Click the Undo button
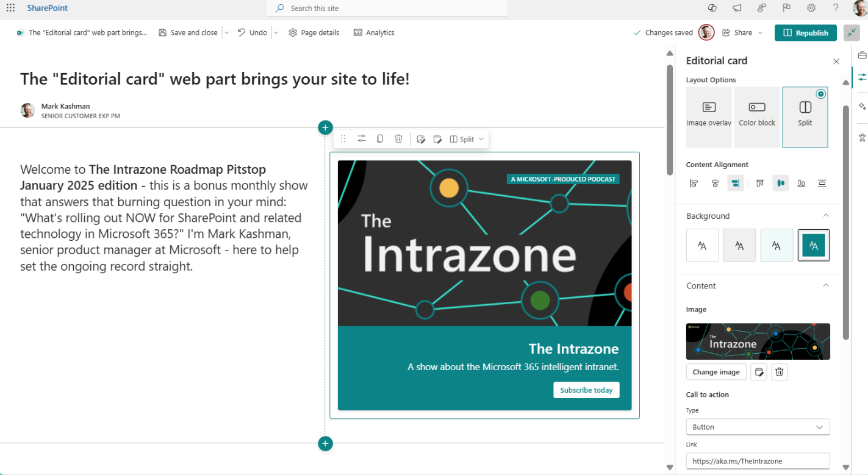 coord(252,33)
